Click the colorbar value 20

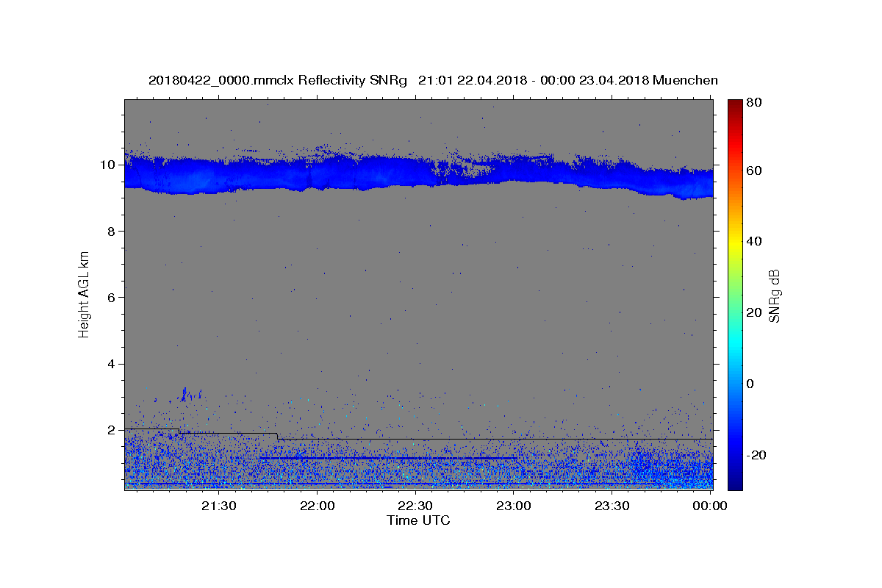pos(756,312)
